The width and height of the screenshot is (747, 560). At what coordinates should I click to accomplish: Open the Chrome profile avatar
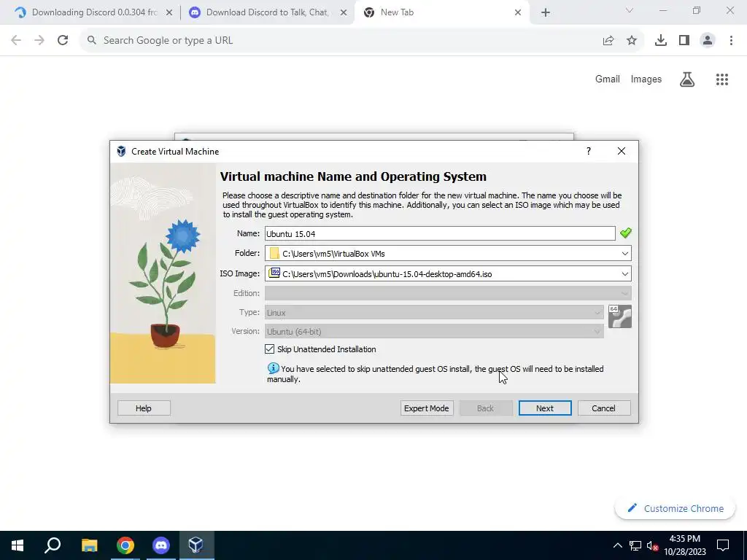point(708,41)
